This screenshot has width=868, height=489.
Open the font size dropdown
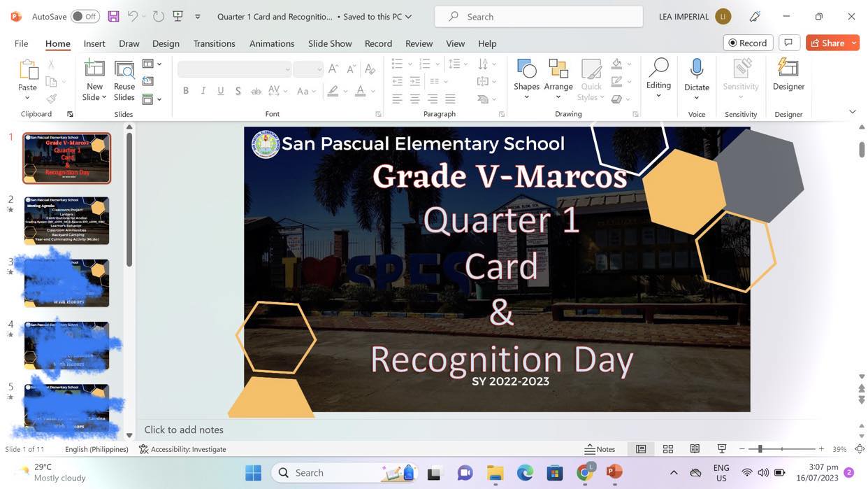319,69
